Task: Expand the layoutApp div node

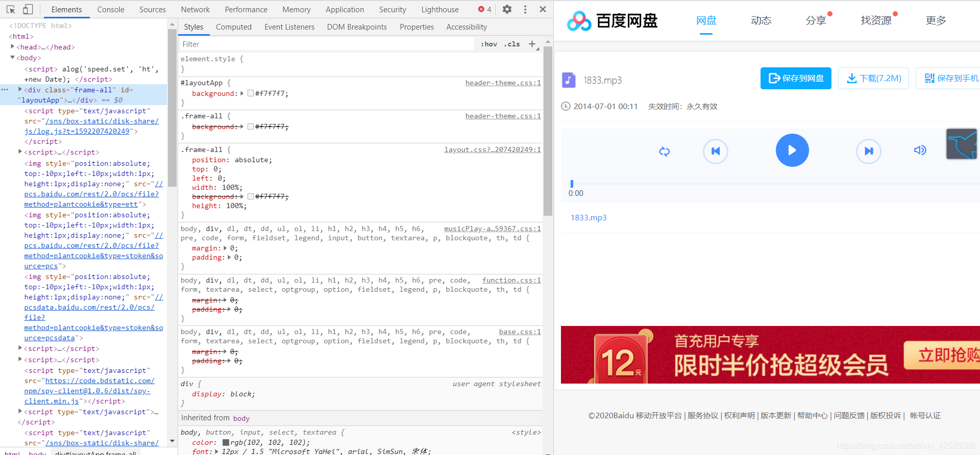Action: 20,89
